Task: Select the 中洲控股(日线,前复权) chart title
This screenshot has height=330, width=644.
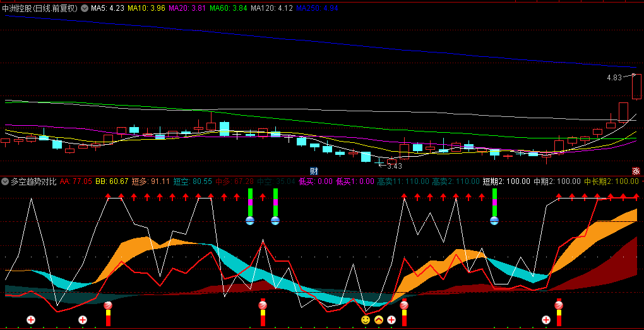Action: coord(40,8)
